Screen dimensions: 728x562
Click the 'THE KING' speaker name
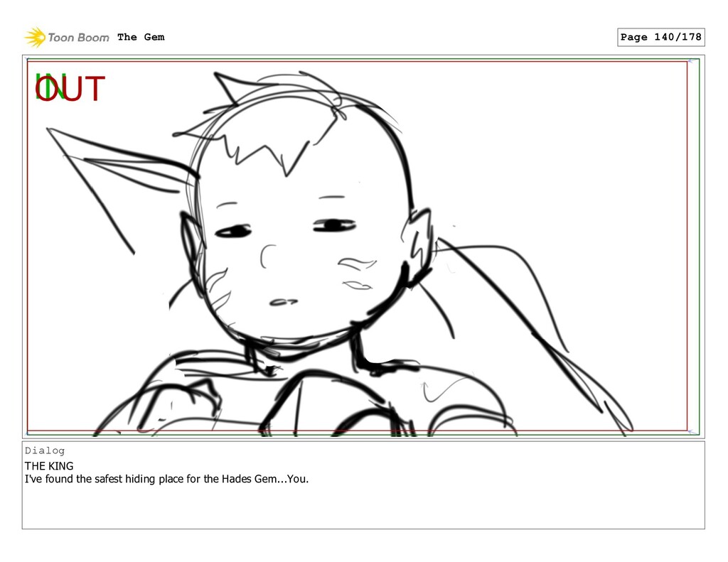[49, 466]
